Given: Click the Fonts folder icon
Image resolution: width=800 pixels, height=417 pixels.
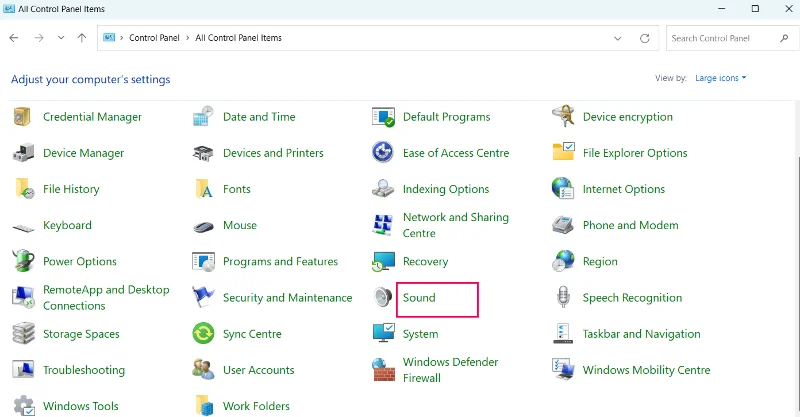Looking at the screenshot, I should (x=204, y=189).
